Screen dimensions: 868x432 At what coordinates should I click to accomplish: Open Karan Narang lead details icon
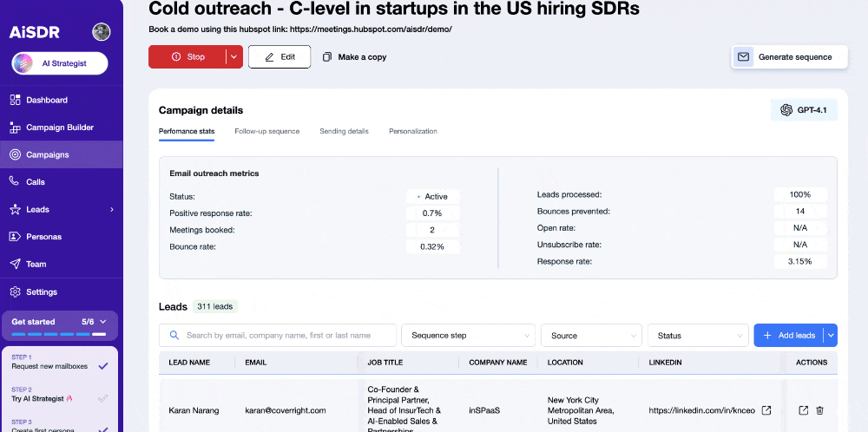[x=803, y=410]
